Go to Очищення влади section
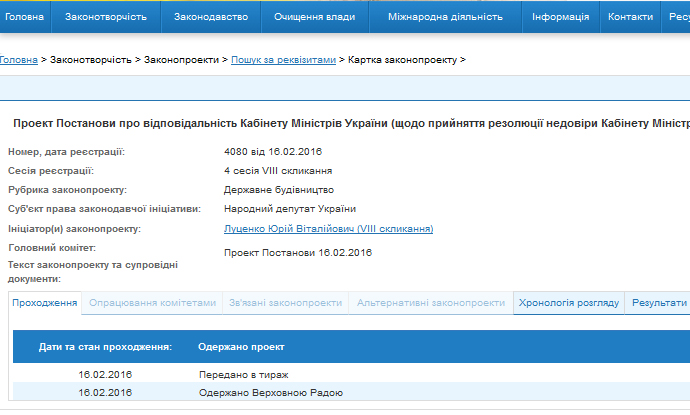 315,17
